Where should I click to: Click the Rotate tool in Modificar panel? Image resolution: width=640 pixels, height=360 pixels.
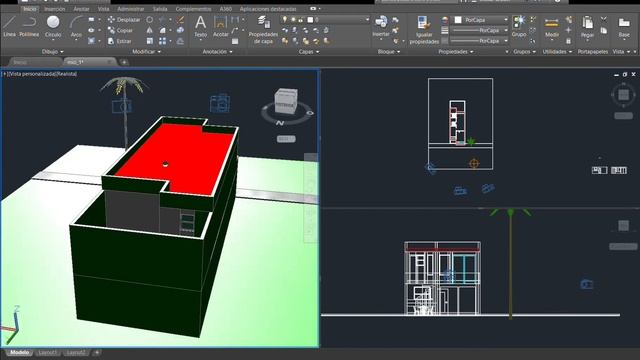[150, 20]
